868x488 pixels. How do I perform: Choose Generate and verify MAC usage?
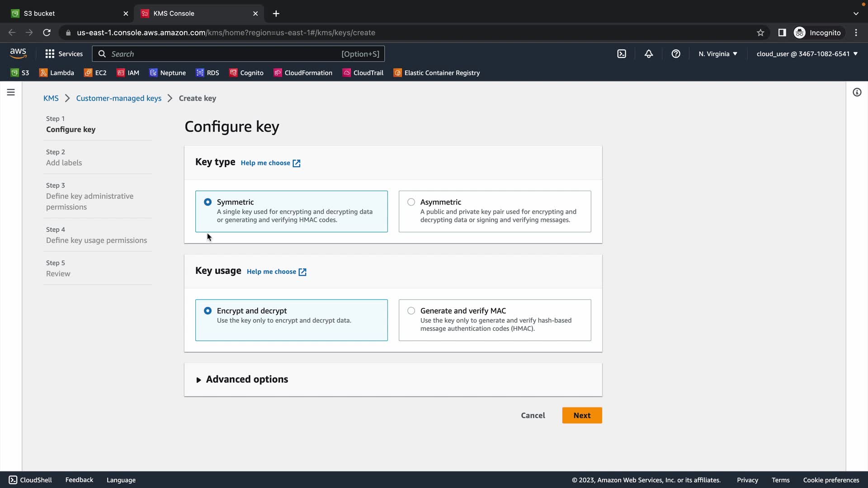(411, 311)
